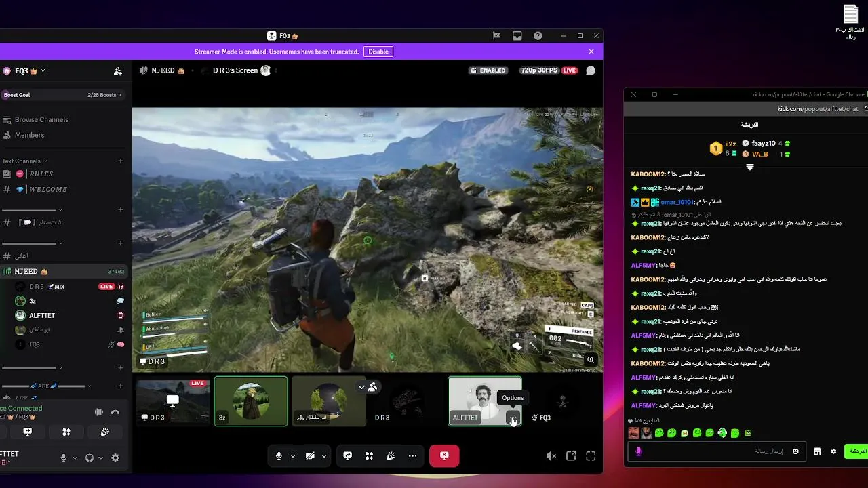
Task: Open the emoji picker in Kick chat
Action: (795, 451)
